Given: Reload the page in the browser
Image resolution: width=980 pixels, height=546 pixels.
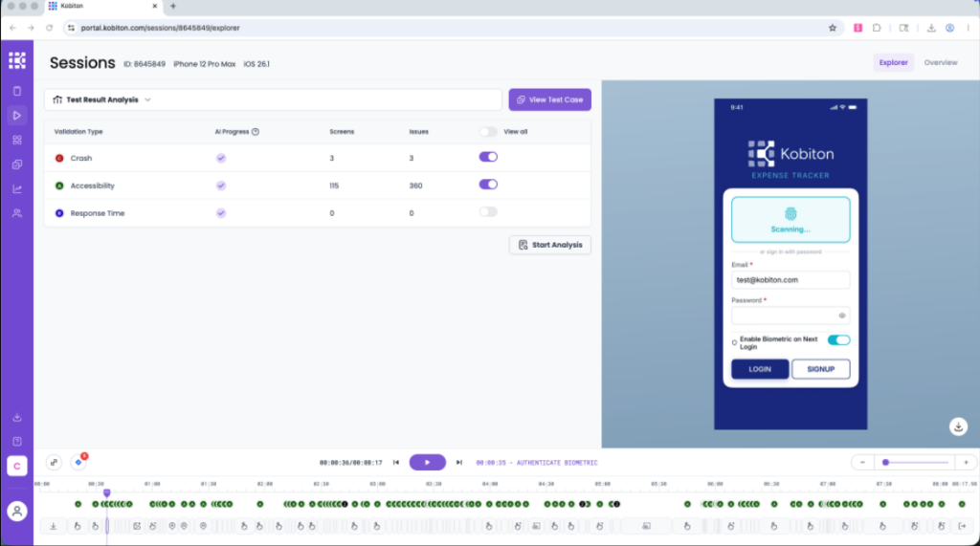Looking at the screenshot, I should click(x=50, y=28).
